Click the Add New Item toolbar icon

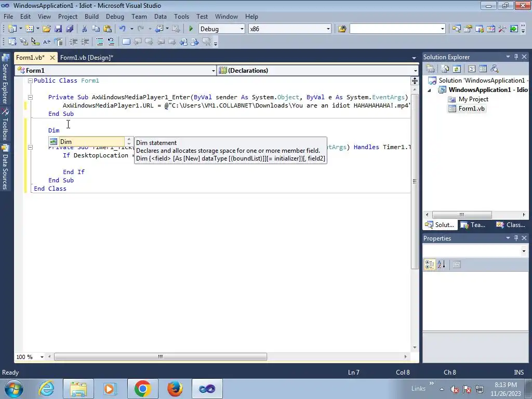(x=30, y=29)
